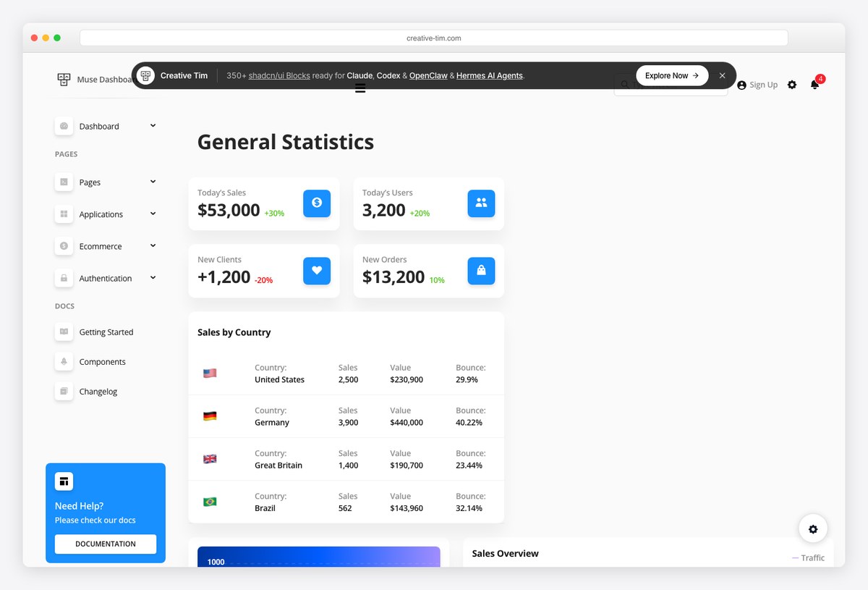Click the Germany flag

tap(210, 416)
